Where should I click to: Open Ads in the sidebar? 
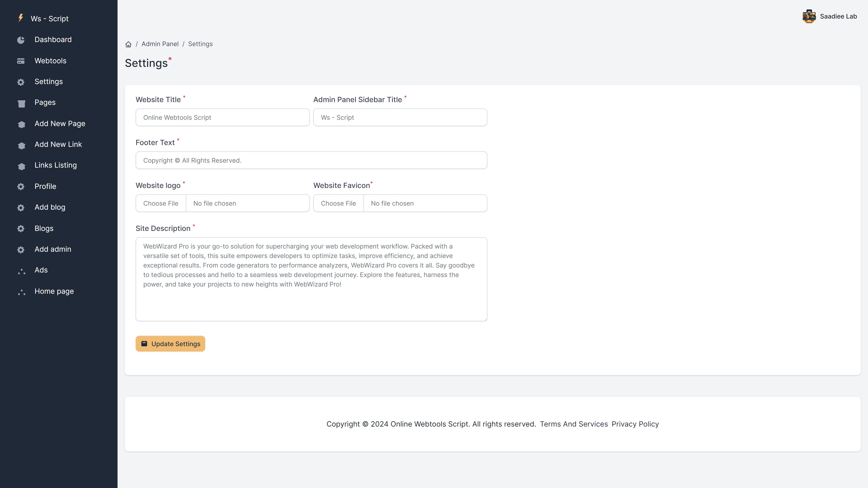point(41,270)
